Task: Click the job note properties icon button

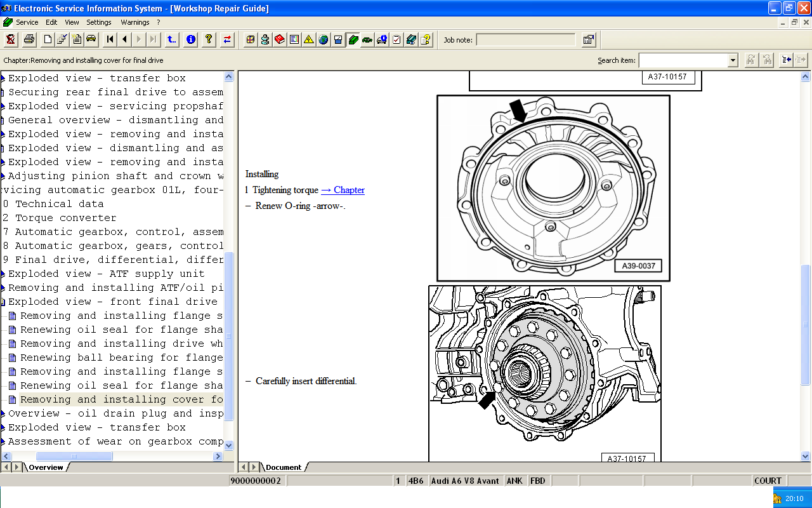Action: coord(589,40)
